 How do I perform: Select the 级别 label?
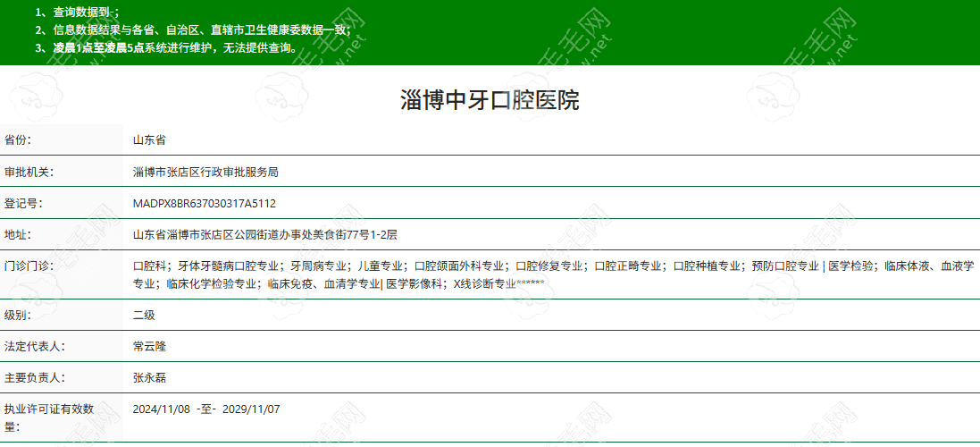coord(18,315)
